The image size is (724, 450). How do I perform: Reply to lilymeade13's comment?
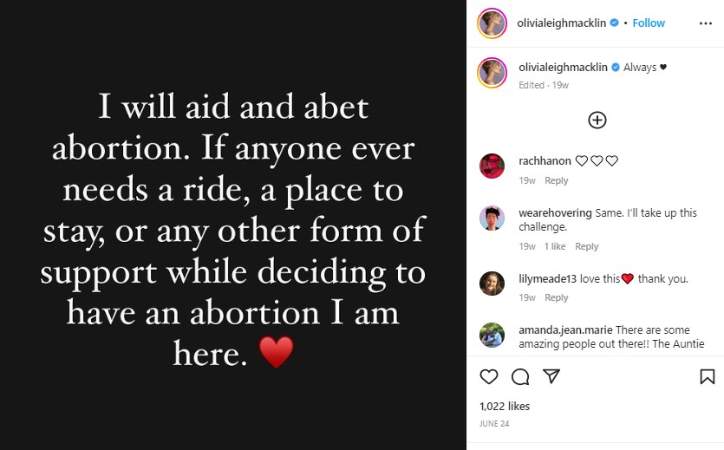click(x=556, y=298)
